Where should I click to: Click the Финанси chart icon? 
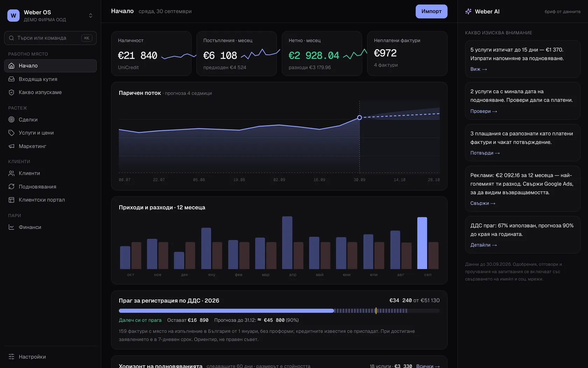click(12, 227)
